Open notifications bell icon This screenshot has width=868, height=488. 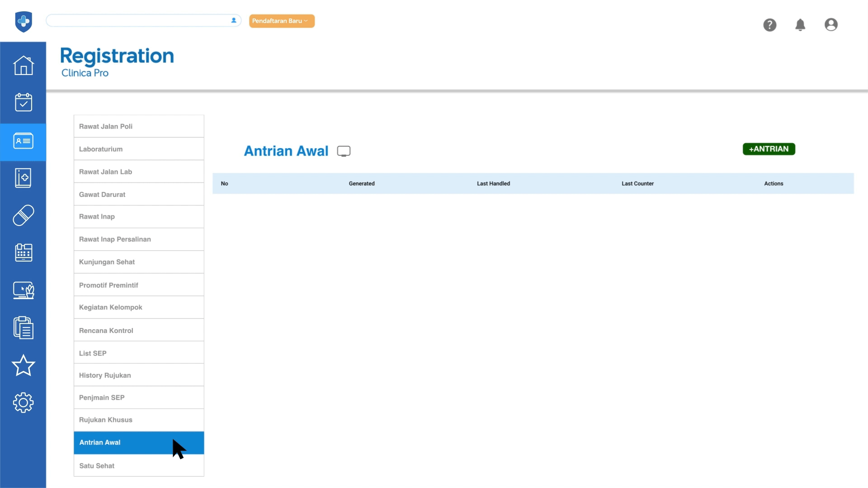tap(800, 25)
